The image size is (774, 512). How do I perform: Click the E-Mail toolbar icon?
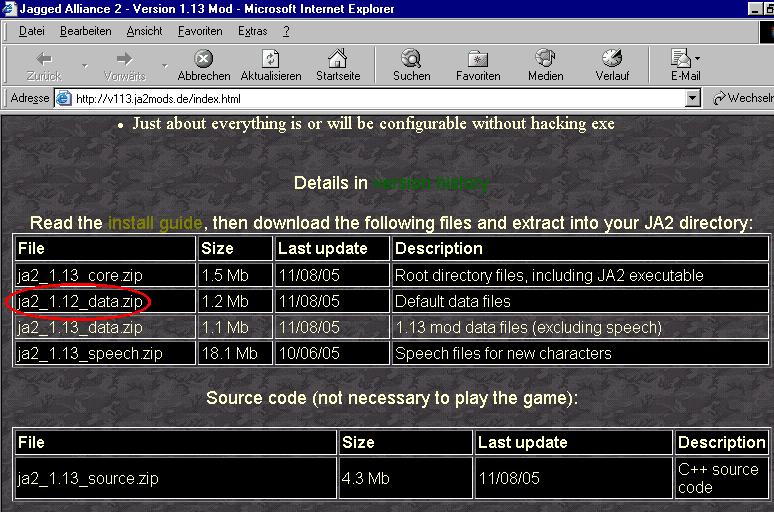[x=680, y=59]
